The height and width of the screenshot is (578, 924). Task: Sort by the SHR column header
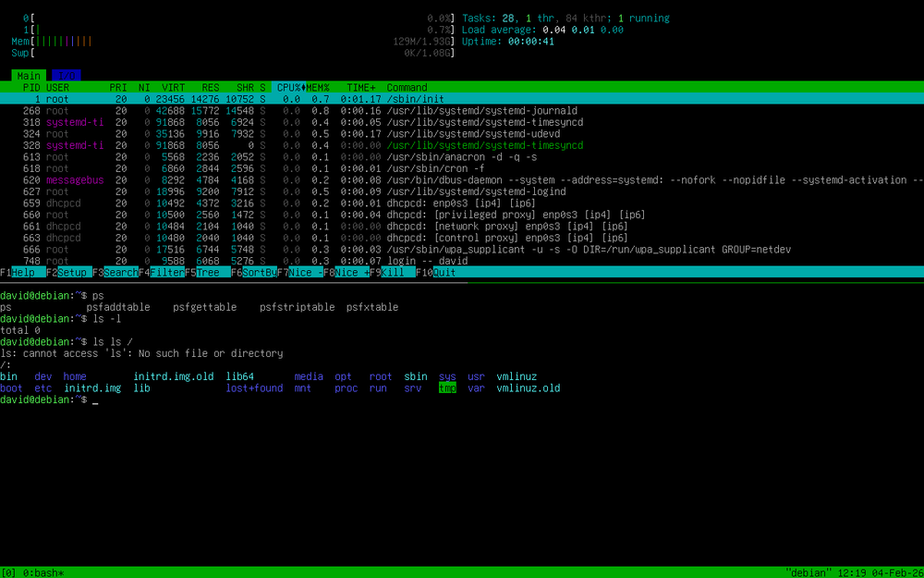245,87
